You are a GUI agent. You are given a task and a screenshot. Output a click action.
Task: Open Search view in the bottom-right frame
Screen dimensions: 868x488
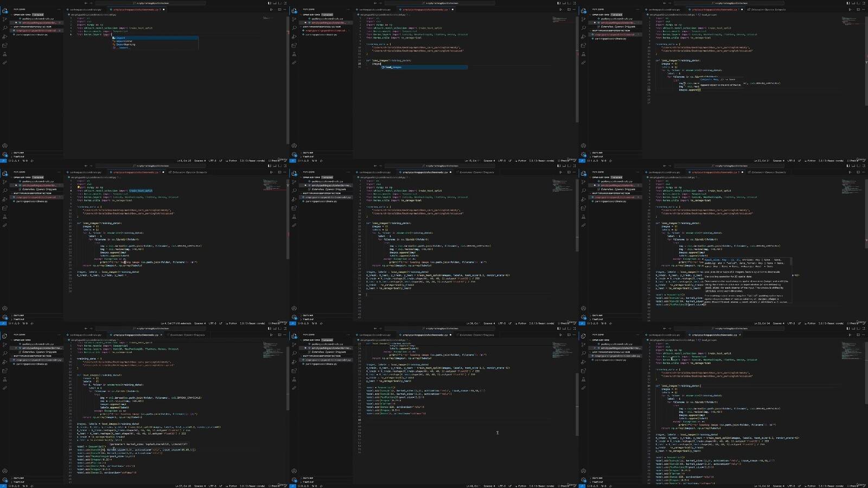(x=583, y=353)
